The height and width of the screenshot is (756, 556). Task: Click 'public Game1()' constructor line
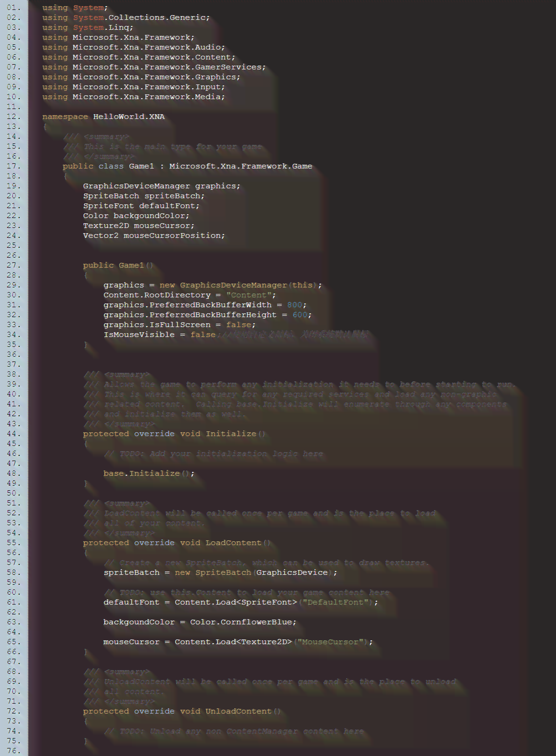click(118, 265)
